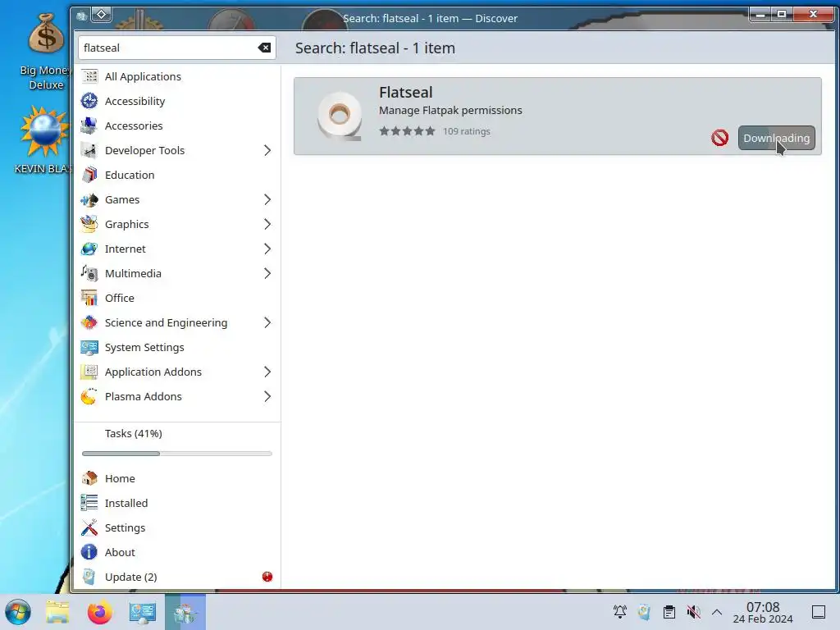Click the Flatseal star rating

407,131
